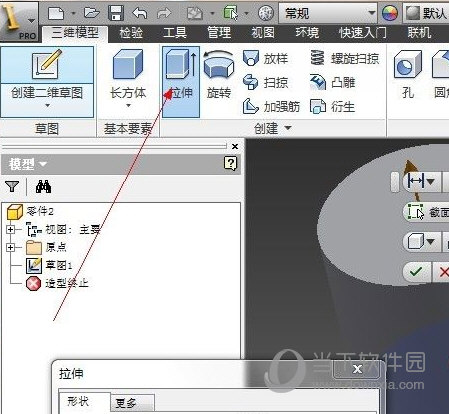Select the 更多 tab in Extrude dialog

click(132, 403)
